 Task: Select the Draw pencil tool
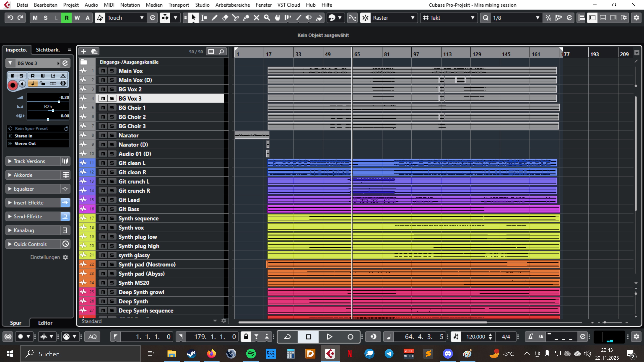214,18
